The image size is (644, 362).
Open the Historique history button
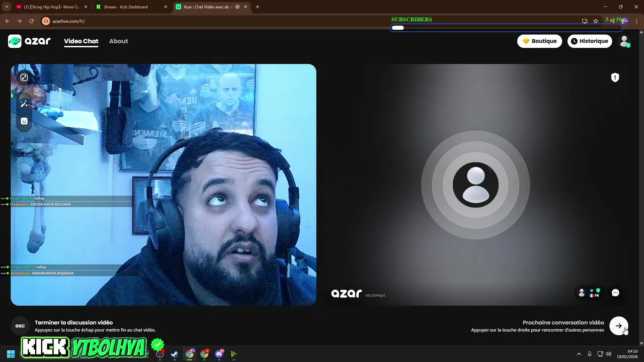590,41
